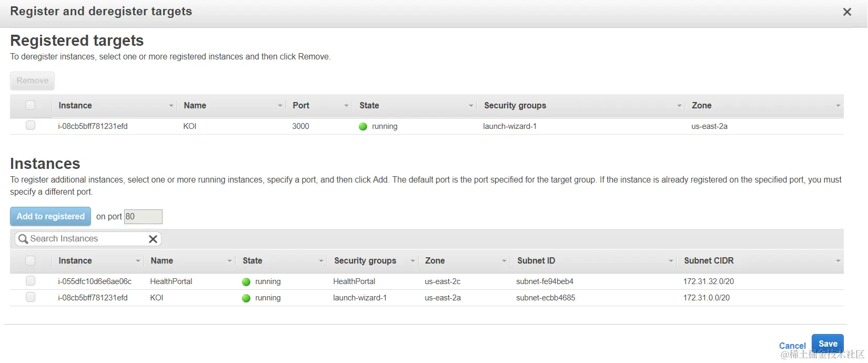Image resolution: width=868 pixels, height=363 pixels.
Task: Click Add to registered button
Action: [x=51, y=216]
